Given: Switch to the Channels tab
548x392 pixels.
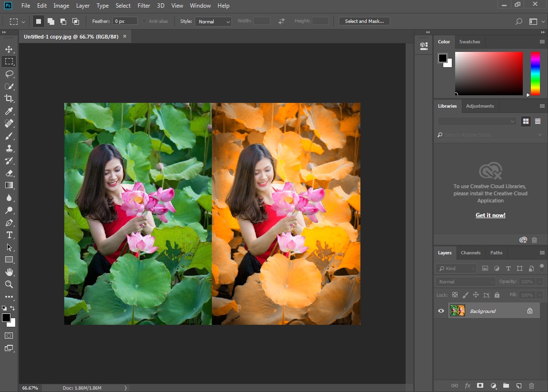Looking at the screenshot, I should [470, 252].
